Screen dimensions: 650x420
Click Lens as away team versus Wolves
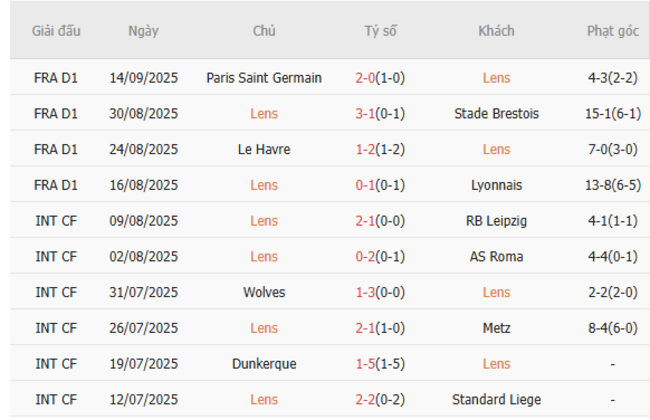[496, 292]
